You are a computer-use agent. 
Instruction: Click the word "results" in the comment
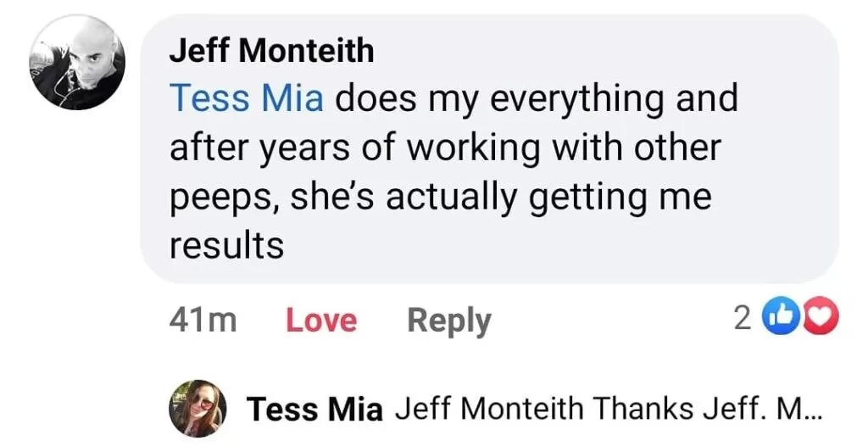coord(226,246)
